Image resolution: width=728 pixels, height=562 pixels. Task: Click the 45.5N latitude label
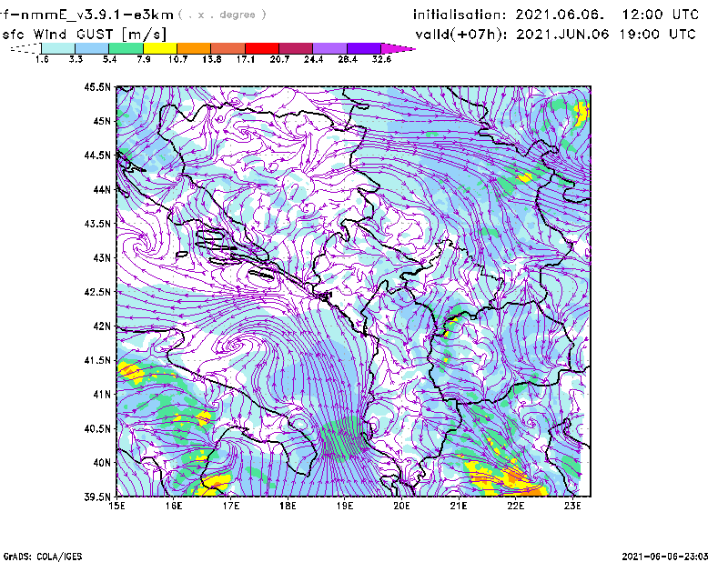point(97,86)
